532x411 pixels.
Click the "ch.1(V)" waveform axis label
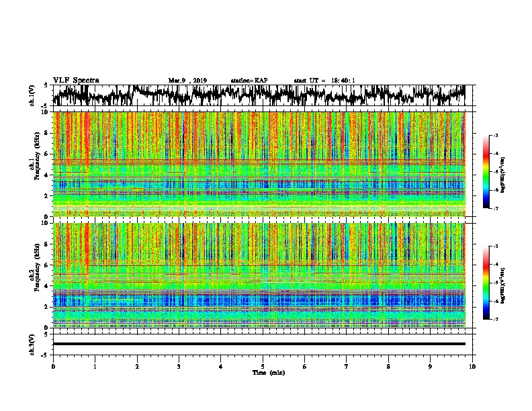[x=32, y=95]
